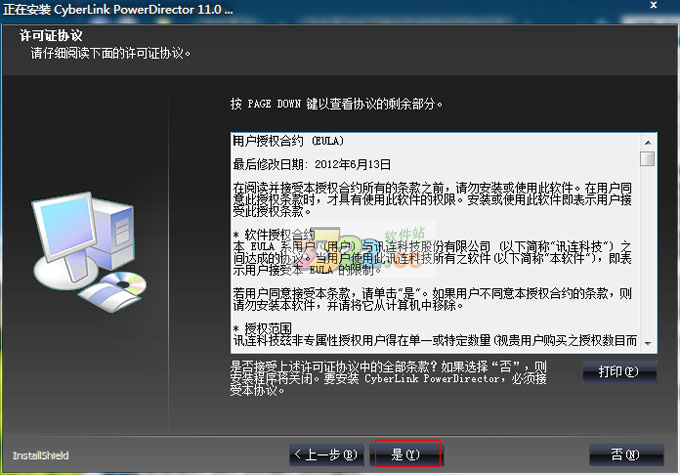The image size is (680, 475).
Task: Print the license via 打印(P) button
Action: tap(619, 371)
